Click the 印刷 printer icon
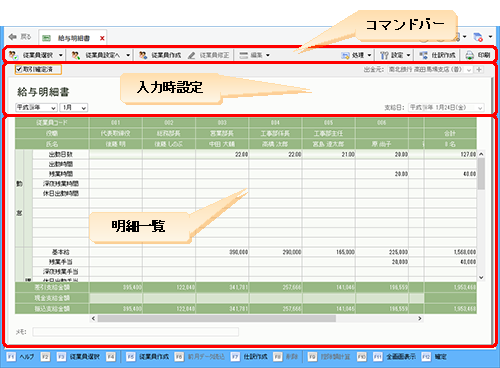Screen dimensions: 500x368 tap(469, 55)
